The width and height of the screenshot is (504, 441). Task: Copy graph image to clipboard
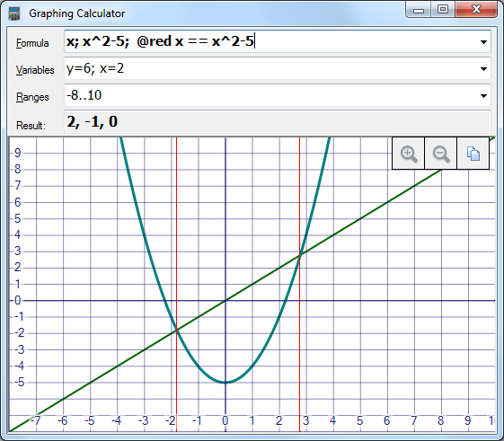click(473, 154)
